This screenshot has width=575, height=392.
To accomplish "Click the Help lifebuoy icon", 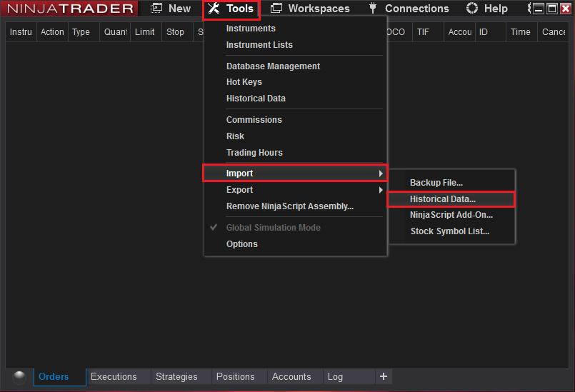I will 472,8.
